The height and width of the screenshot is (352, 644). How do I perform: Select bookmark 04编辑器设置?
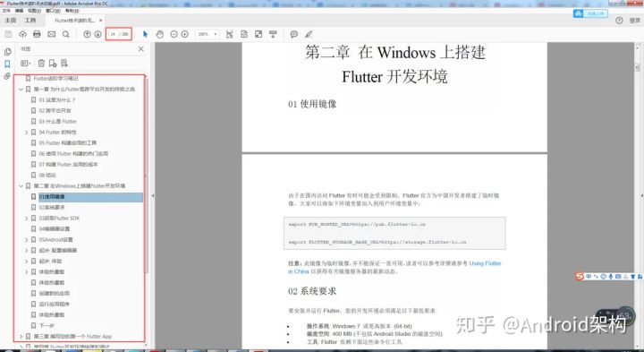(55, 229)
